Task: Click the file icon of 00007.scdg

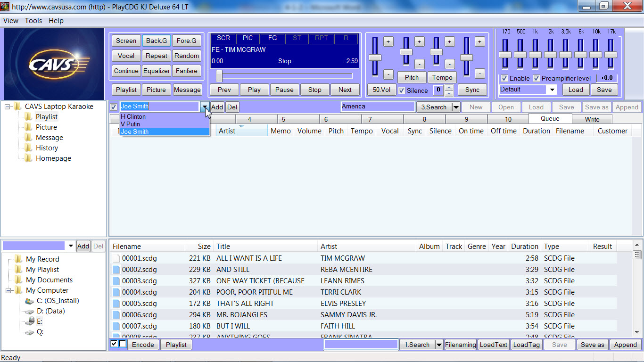Action: click(x=116, y=326)
